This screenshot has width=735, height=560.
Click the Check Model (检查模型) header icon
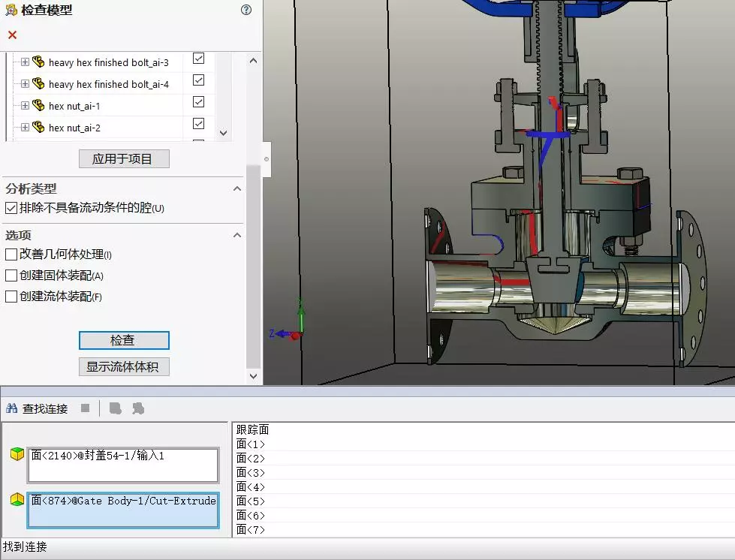click(11, 11)
